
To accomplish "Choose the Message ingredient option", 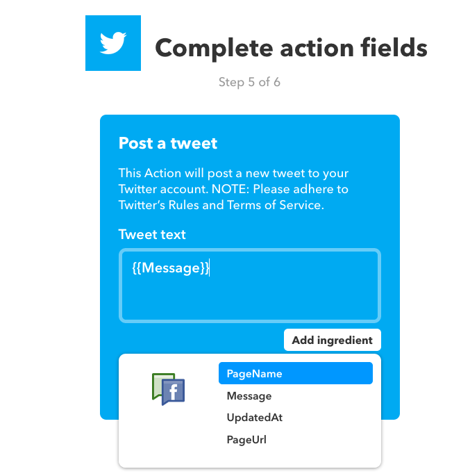I will click(x=249, y=396).
